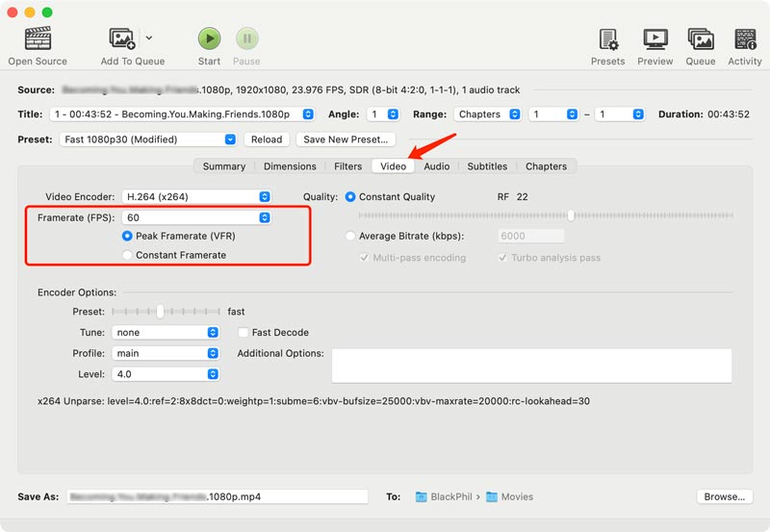Click the Save New Preset button
This screenshot has height=532, width=770.
click(x=346, y=139)
